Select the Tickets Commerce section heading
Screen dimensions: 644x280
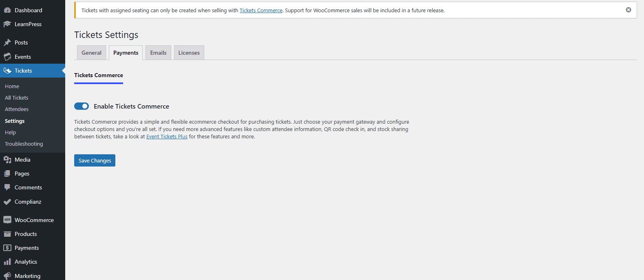tap(99, 76)
